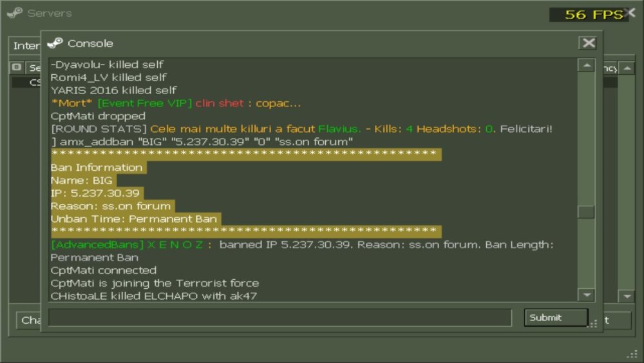Click the Steam logo beside Servers title
The width and height of the screenshot is (644, 363).
(x=15, y=13)
